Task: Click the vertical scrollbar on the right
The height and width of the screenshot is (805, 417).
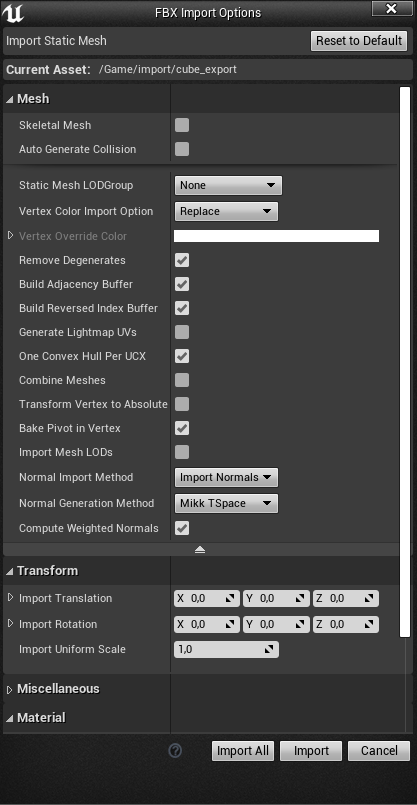Action: click(405, 362)
